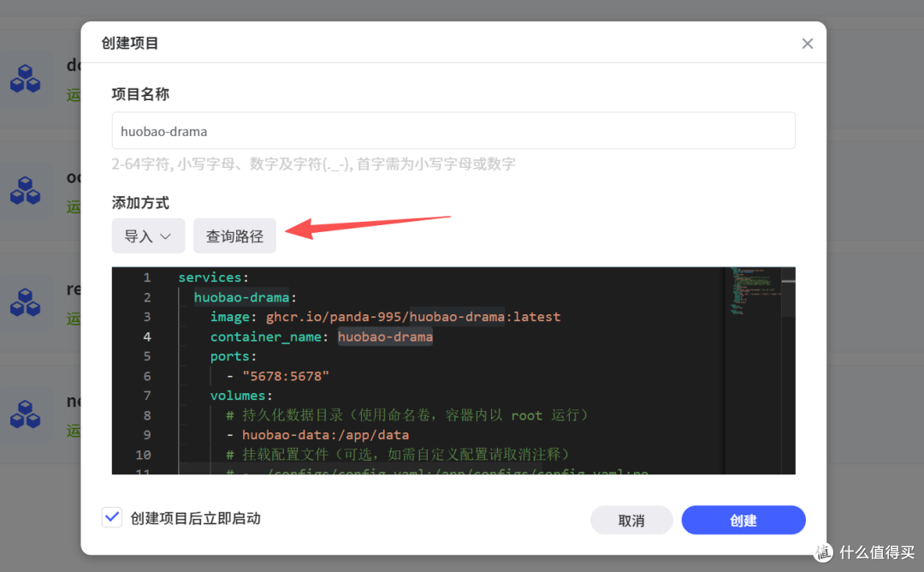Viewport: 924px width, 572px height.
Task: Toggle 创建项目后立即启动 checkbox
Action: tap(112, 517)
